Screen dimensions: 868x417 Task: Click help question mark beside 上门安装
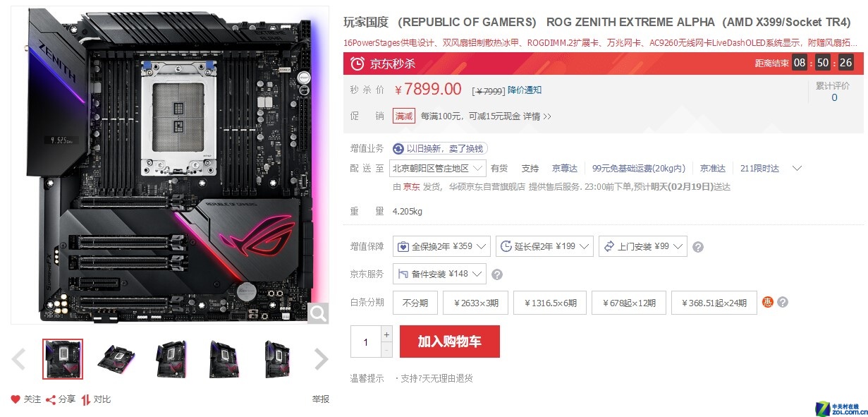[x=698, y=247]
